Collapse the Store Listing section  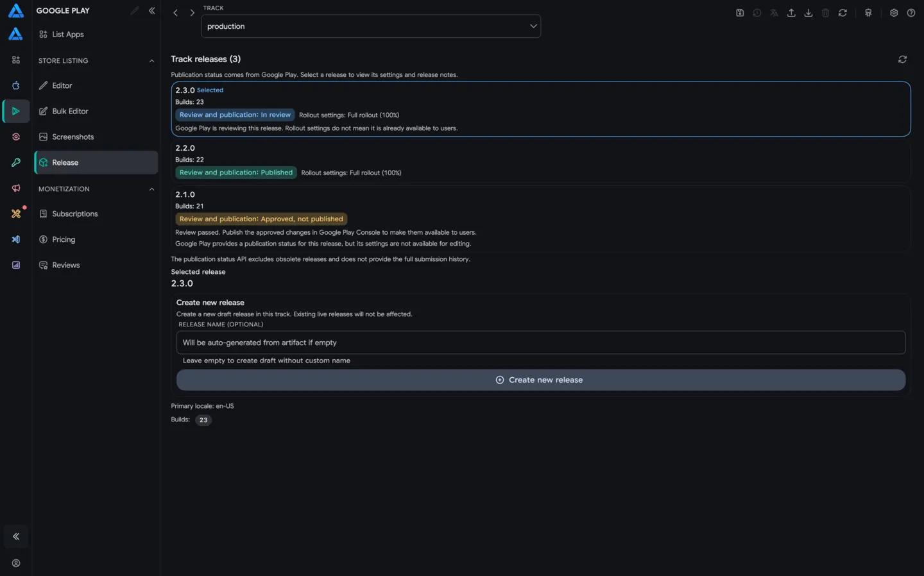[x=151, y=61]
